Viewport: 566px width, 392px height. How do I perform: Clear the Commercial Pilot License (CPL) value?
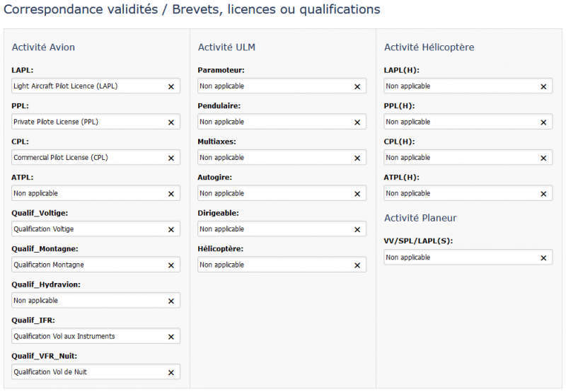(171, 158)
